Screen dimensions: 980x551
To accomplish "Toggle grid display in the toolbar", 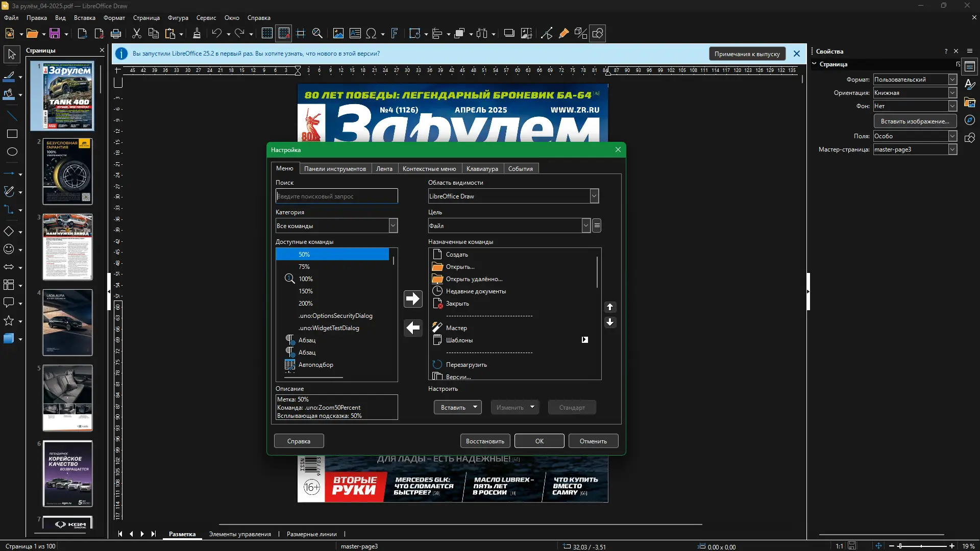I will 267,34.
